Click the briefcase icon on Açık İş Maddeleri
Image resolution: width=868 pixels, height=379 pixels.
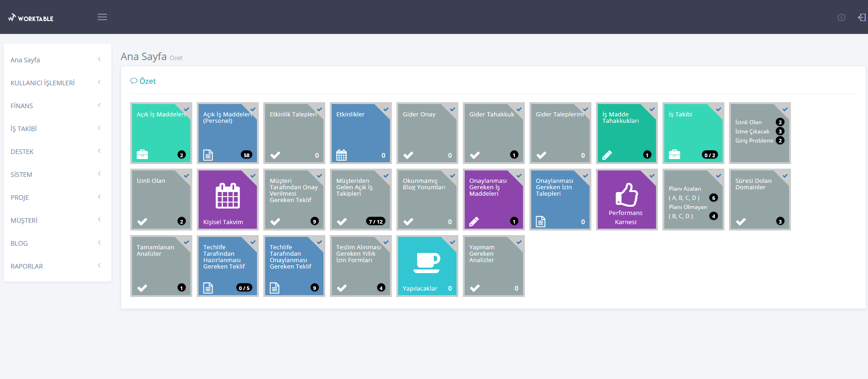pos(142,154)
